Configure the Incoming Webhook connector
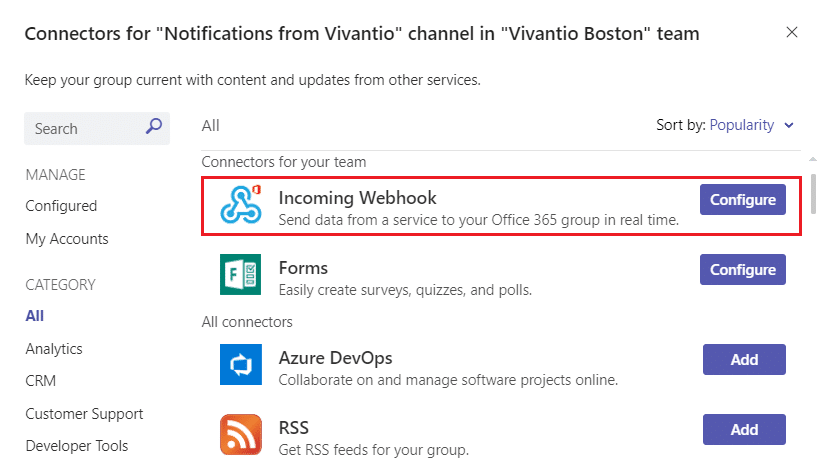The image size is (824, 469). [x=743, y=199]
